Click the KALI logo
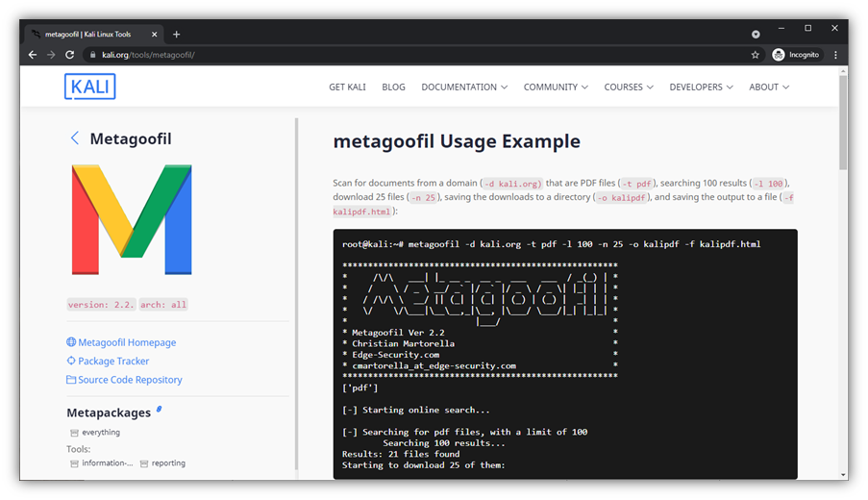The image size is (868, 500). point(89,87)
